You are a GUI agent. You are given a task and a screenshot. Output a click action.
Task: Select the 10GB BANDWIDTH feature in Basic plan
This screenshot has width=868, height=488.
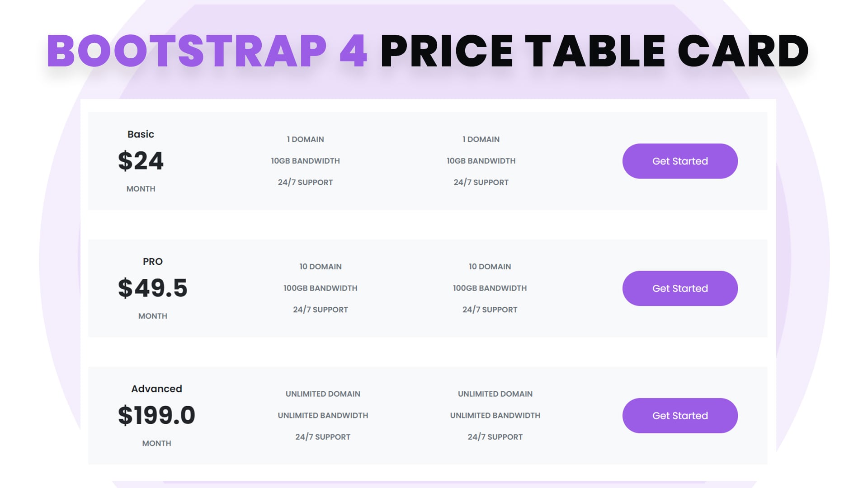click(x=305, y=160)
